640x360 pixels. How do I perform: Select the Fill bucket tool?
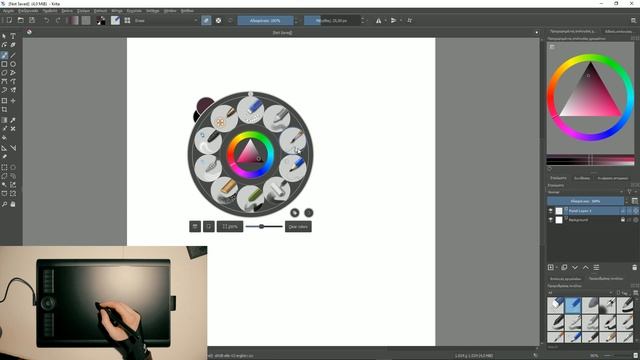point(4,138)
